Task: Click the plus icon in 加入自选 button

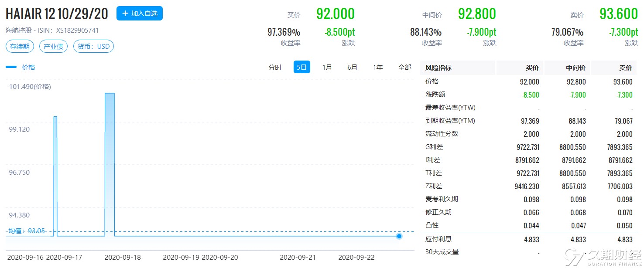Action: (x=125, y=14)
